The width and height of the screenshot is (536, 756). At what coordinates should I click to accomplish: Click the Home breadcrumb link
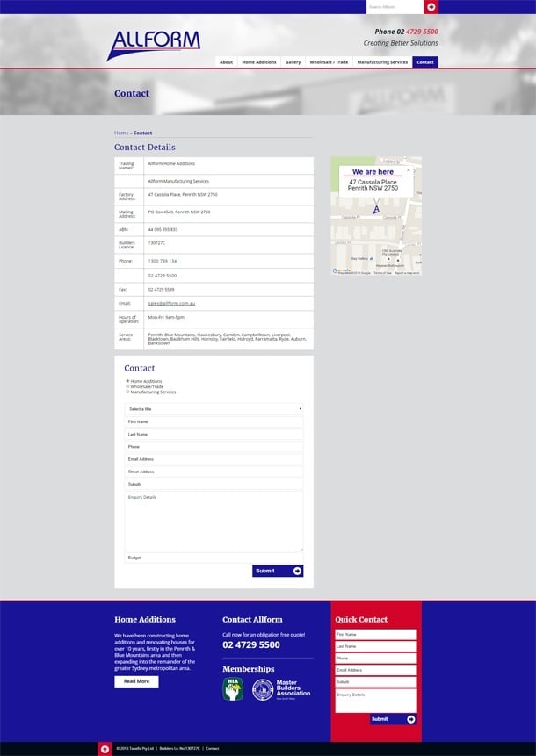121,133
